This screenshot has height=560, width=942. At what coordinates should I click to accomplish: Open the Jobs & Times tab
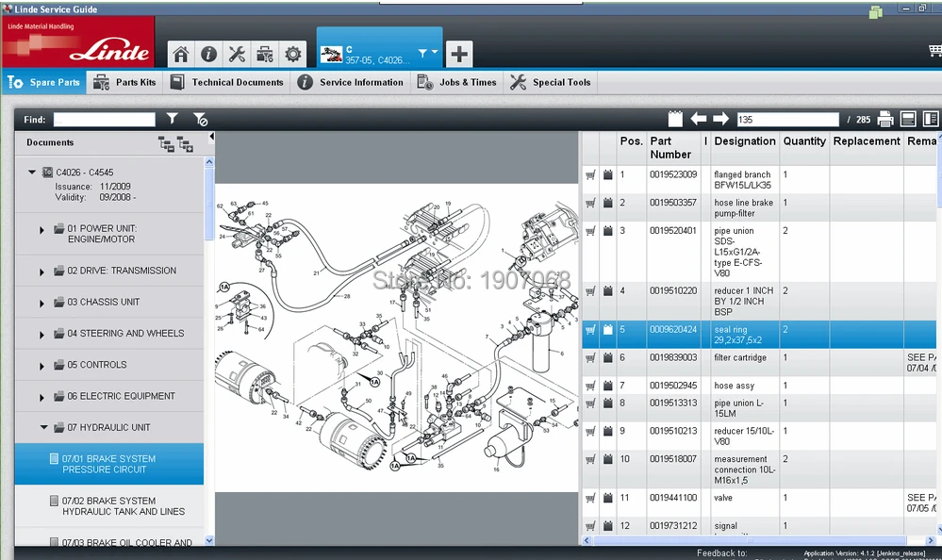coord(457,82)
